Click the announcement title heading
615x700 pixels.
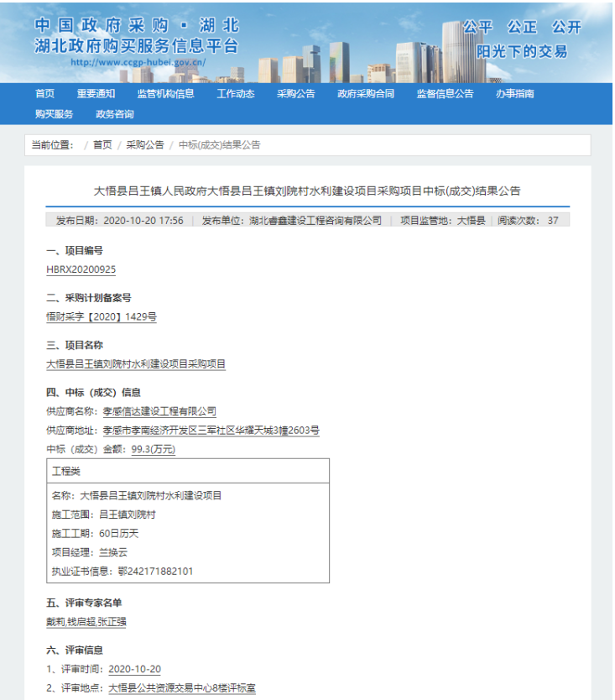pos(307,191)
